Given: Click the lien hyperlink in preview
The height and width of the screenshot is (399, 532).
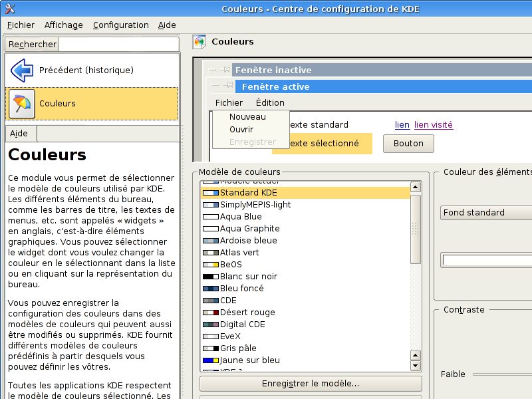Looking at the screenshot, I should click(402, 125).
